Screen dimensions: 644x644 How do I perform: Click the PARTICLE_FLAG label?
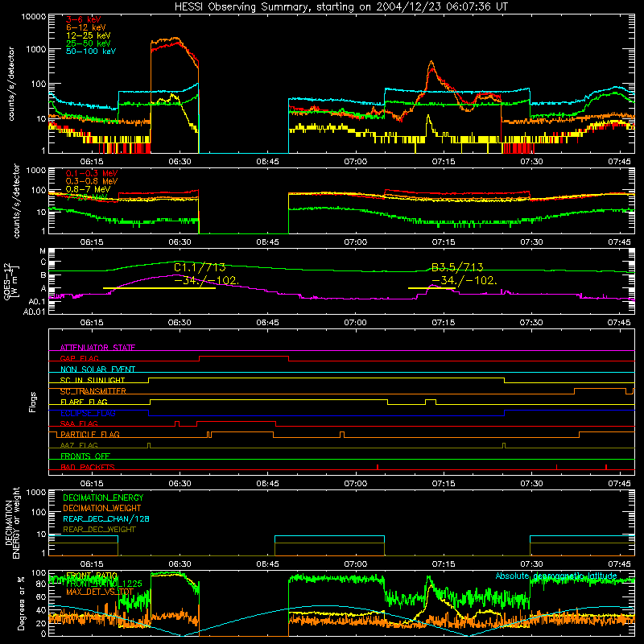pos(90,434)
